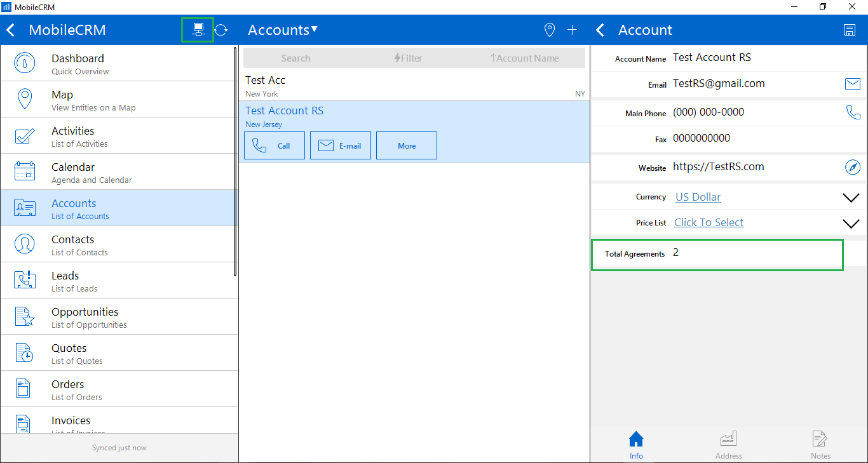Open website using compass icon

tap(852, 167)
